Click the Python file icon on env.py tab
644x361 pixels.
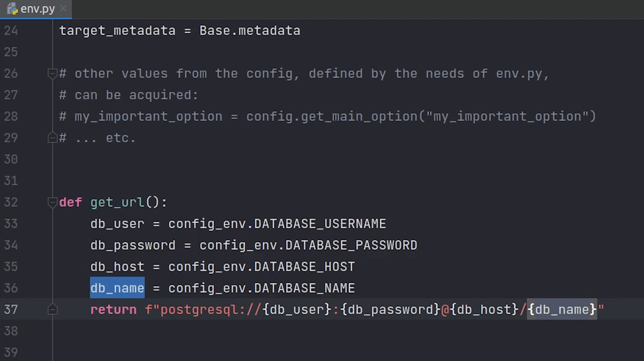pos(12,9)
